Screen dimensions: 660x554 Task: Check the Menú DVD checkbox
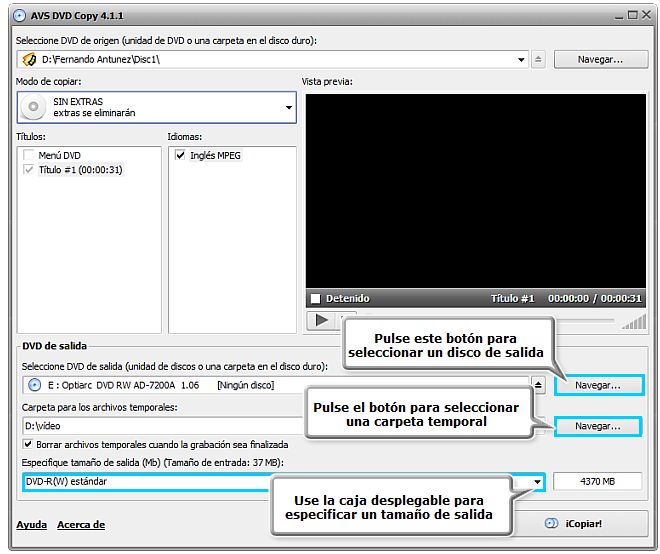click(28, 156)
